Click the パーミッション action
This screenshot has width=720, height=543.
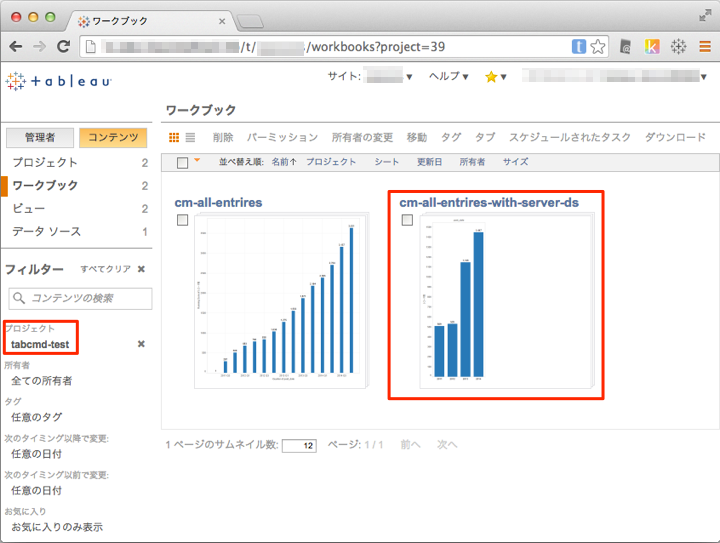pos(282,137)
